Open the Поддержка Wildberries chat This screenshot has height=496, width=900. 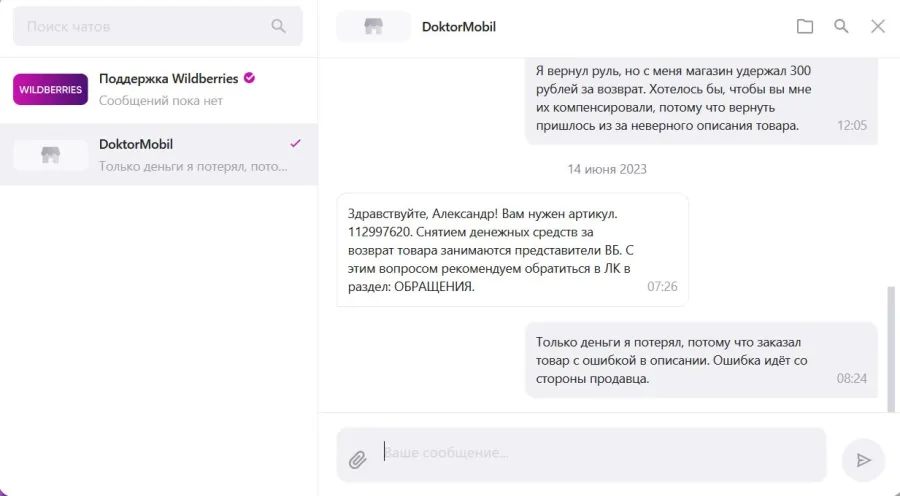[158, 90]
